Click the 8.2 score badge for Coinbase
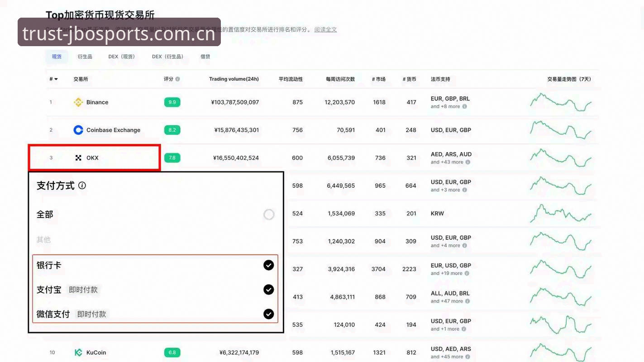Screen dimensions: 644x362 (172, 130)
